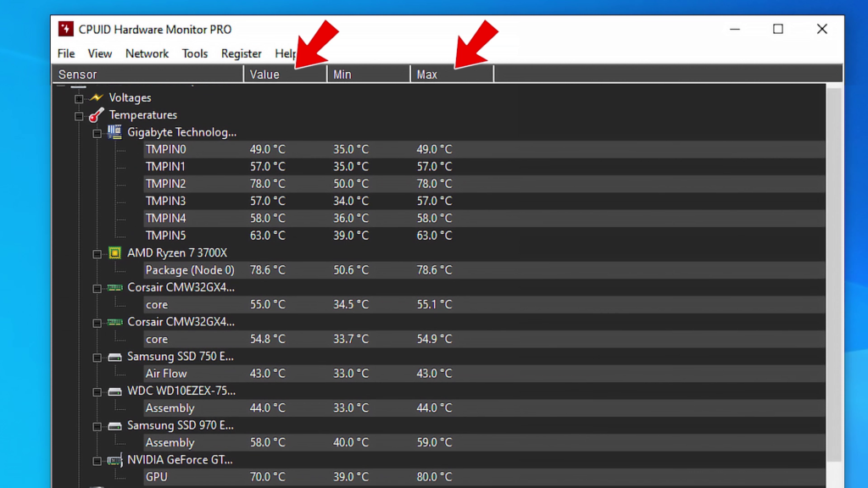868x488 pixels.
Task: Click the Voltages lightning icon
Action: click(x=97, y=97)
